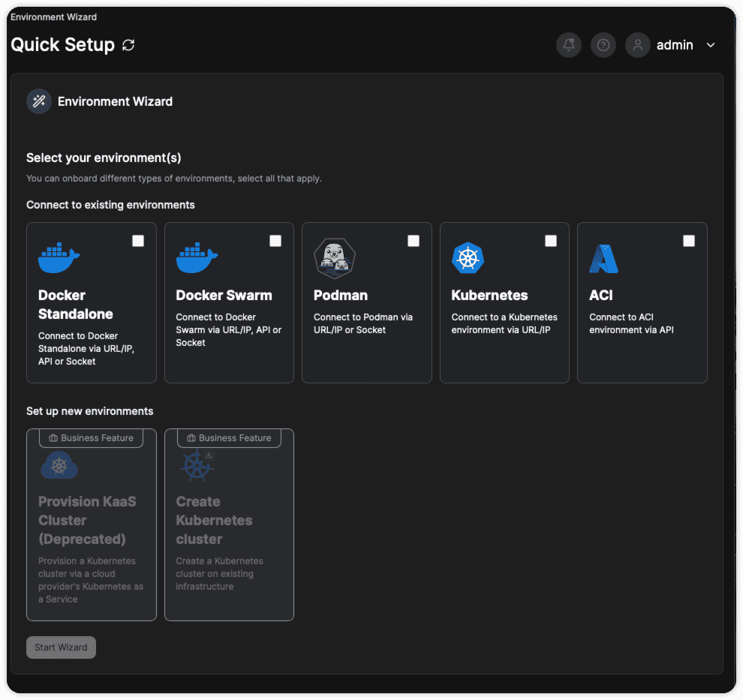Expand the admin user dropdown chevron
Image resolution: width=743 pixels, height=700 pixels.
(x=711, y=45)
